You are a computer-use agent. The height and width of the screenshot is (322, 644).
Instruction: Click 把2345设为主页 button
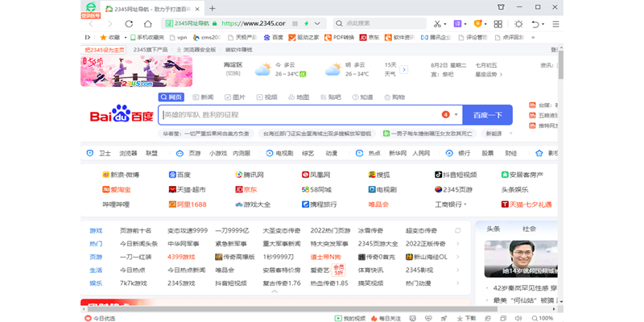pyautogui.click(x=104, y=50)
